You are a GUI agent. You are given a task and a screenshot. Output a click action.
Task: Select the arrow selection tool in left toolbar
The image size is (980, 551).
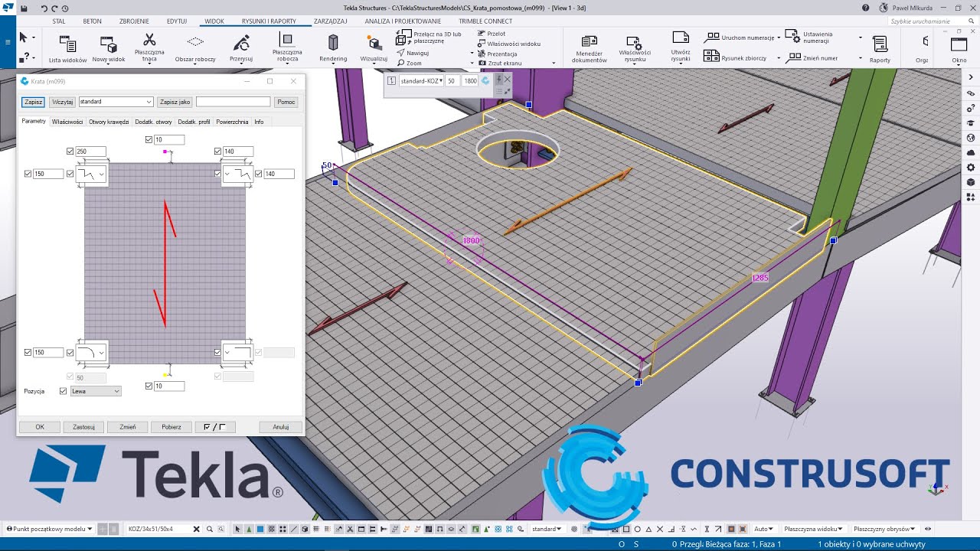tap(23, 37)
